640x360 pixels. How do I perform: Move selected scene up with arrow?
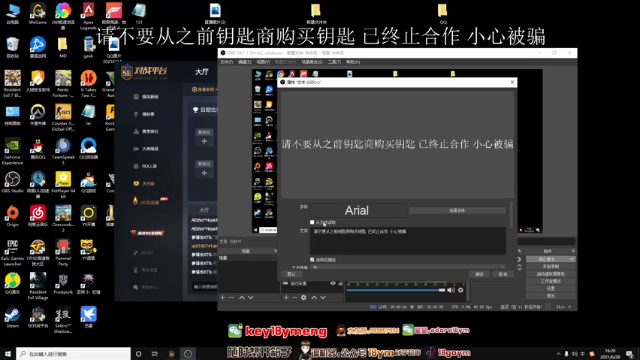click(x=242, y=298)
